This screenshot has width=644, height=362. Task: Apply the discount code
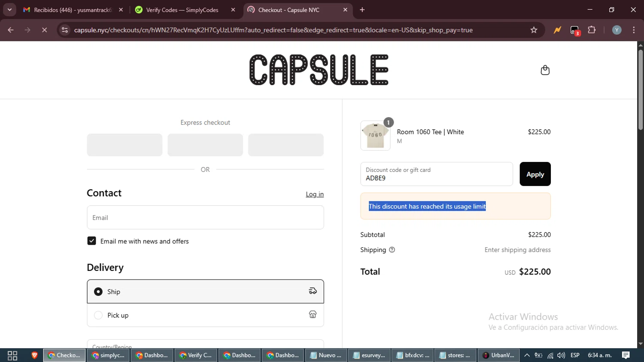tap(535, 174)
